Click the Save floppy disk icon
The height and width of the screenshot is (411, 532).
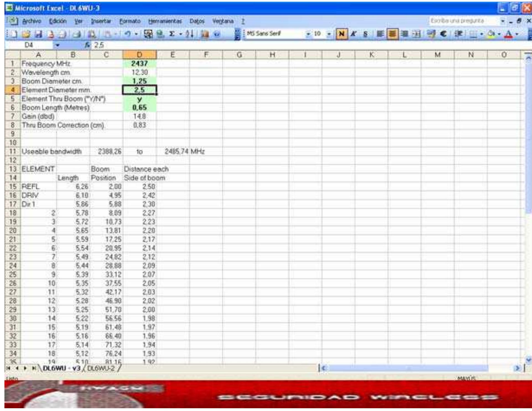(x=38, y=34)
